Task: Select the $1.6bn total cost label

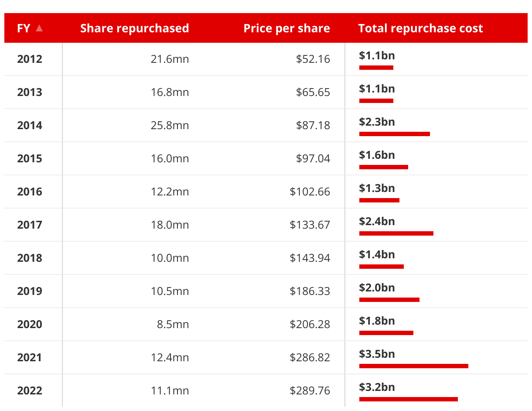Action: pyautogui.click(x=377, y=155)
